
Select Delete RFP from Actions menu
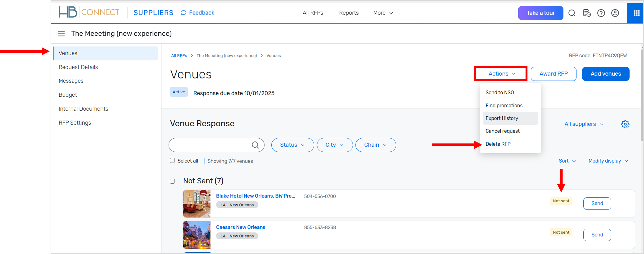498,144
